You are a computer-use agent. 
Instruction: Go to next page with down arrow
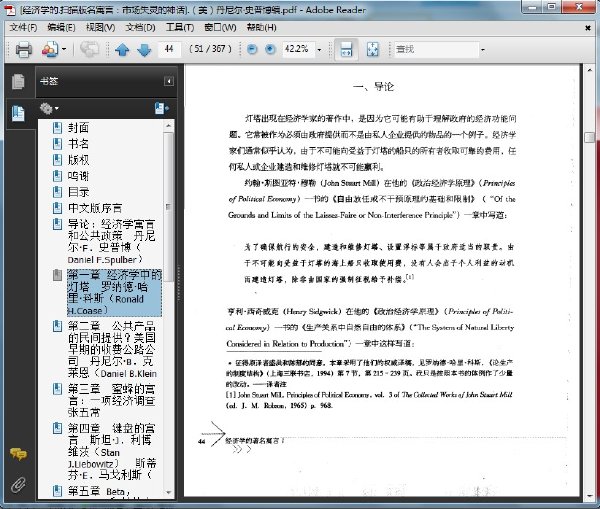pyautogui.click(x=144, y=49)
